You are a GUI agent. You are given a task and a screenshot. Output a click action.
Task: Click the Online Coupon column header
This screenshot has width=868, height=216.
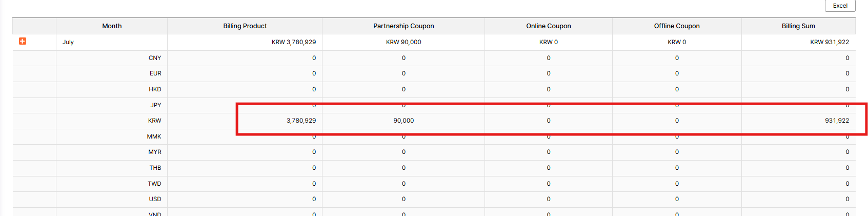548,26
